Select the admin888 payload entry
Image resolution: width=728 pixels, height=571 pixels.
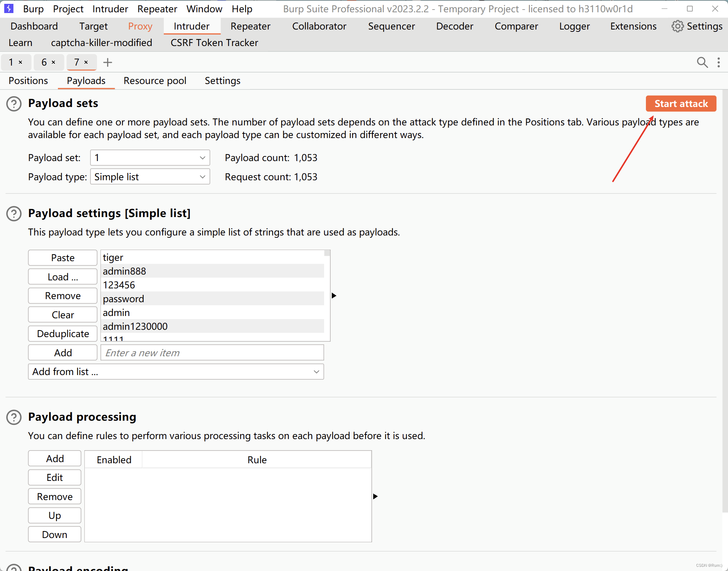click(x=212, y=271)
